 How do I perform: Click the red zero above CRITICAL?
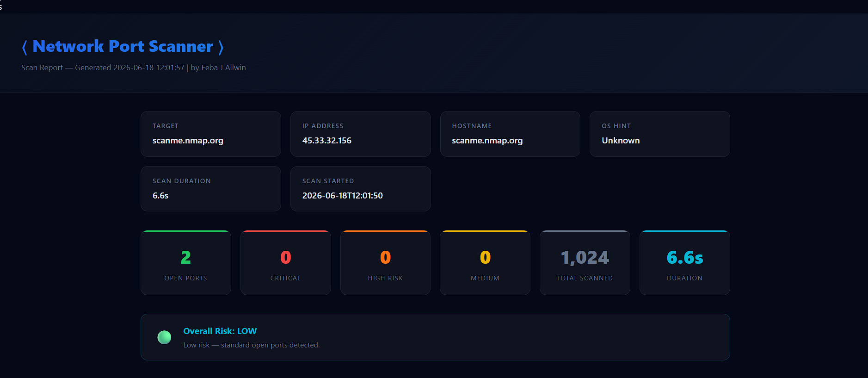tap(286, 257)
